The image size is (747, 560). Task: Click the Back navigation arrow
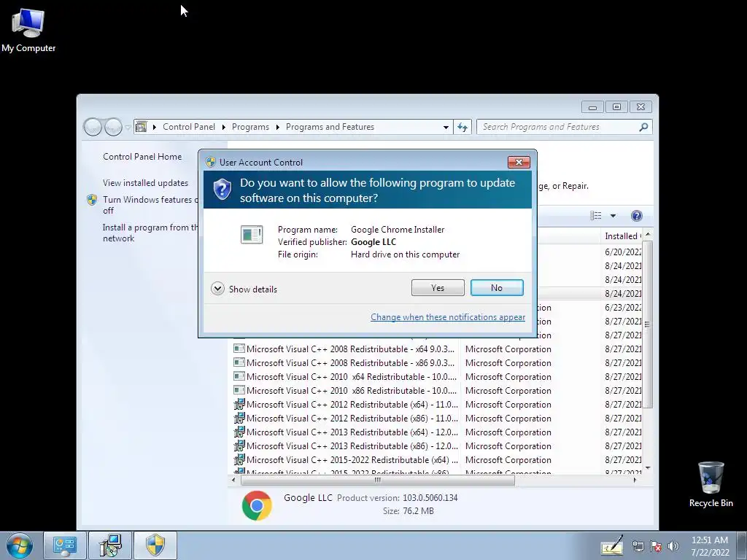93,127
